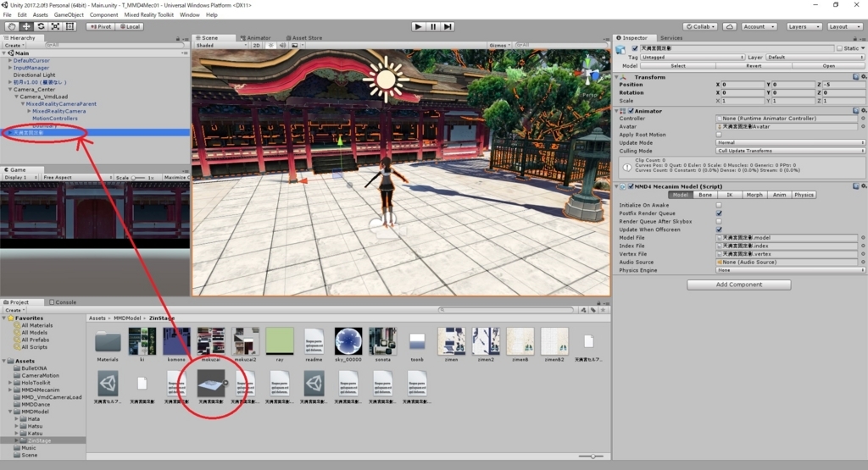Open the Mixed Reality Toolkit menu
This screenshot has width=868, height=470.
(149, 15)
